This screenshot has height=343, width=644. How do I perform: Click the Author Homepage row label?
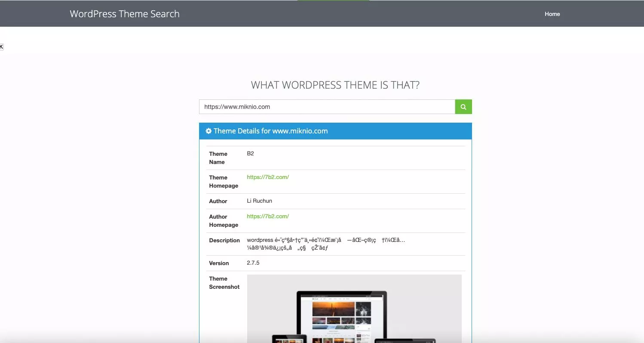tap(224, 221)
